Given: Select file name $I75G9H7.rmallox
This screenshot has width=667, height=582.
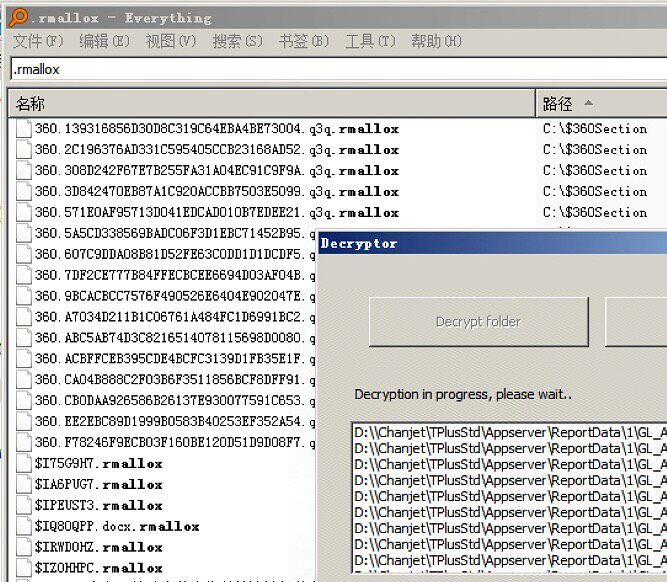Looking at the screenshot, I should pos(99,463).
